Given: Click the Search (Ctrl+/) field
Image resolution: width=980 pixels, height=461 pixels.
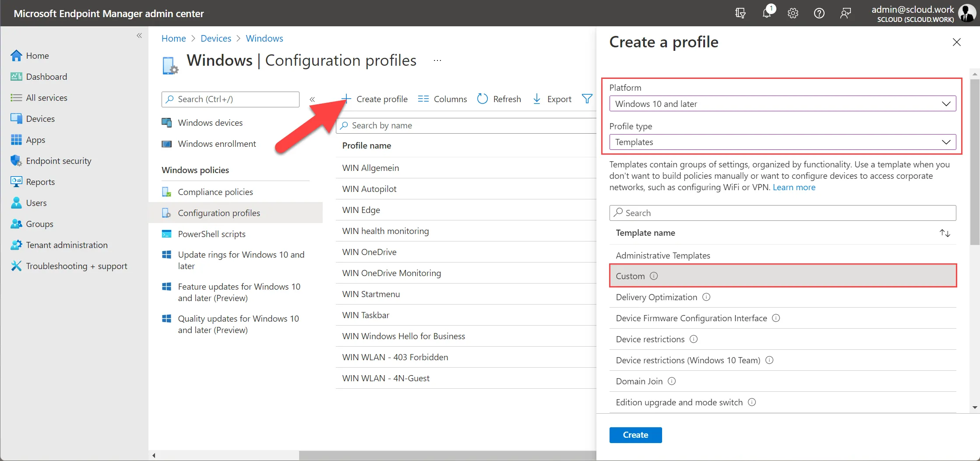Looking at the screenshot, I should [230, 99].
